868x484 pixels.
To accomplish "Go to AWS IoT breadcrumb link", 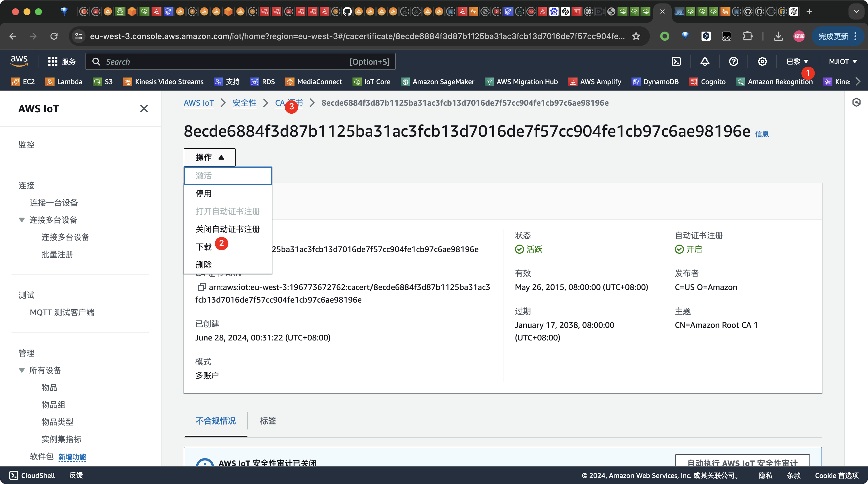I will pos(199,103).
